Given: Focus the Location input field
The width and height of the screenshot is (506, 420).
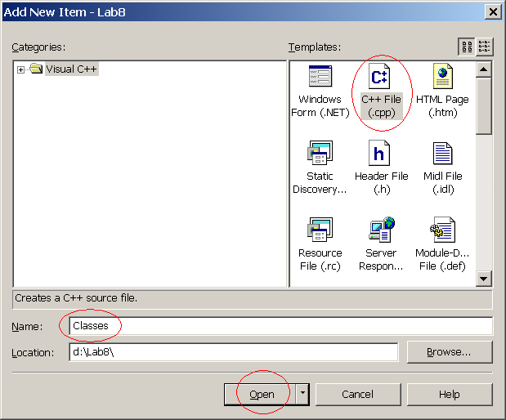Looking at the screenshot, I should (234, 352).
